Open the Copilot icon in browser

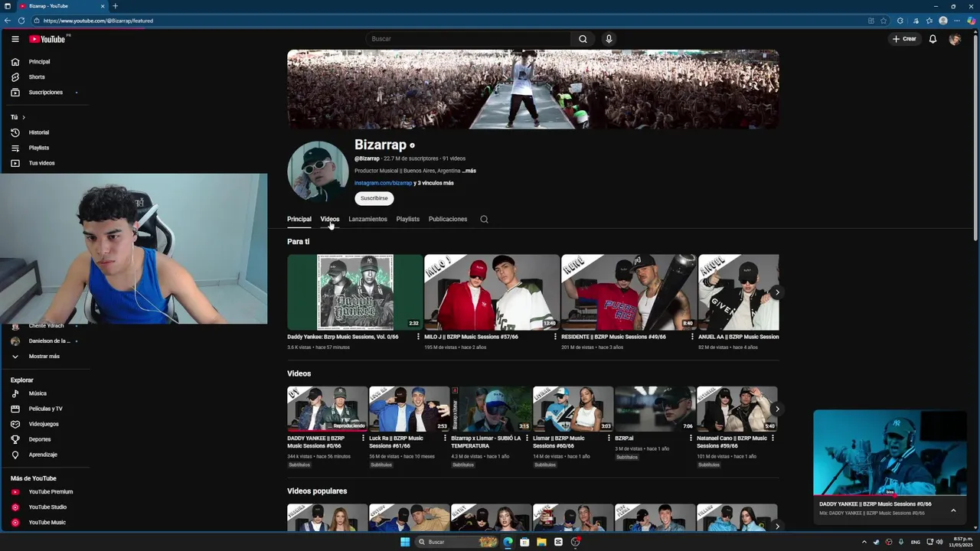(x=972, y=21)
